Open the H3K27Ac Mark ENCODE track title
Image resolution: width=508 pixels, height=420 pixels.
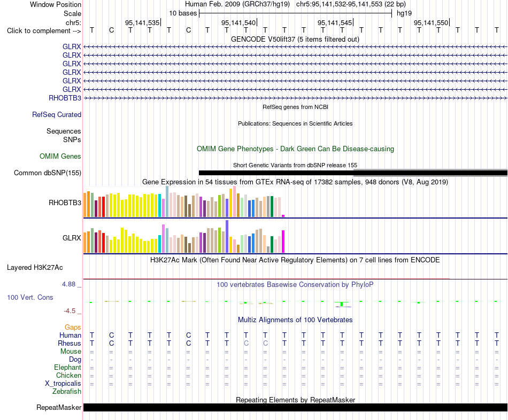coord(295,260)
